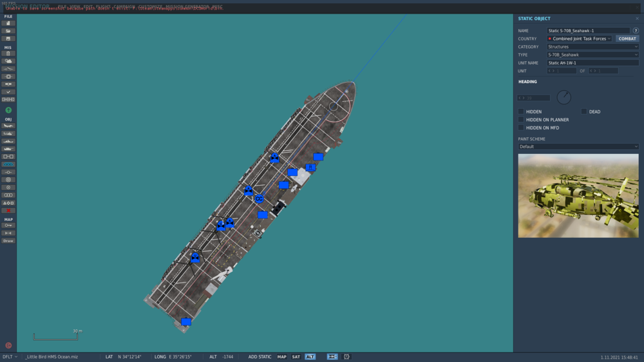The width and height of the screenshot is (644, 362).
Task: Open mission options checkmark icon
Action: point(8,92)
